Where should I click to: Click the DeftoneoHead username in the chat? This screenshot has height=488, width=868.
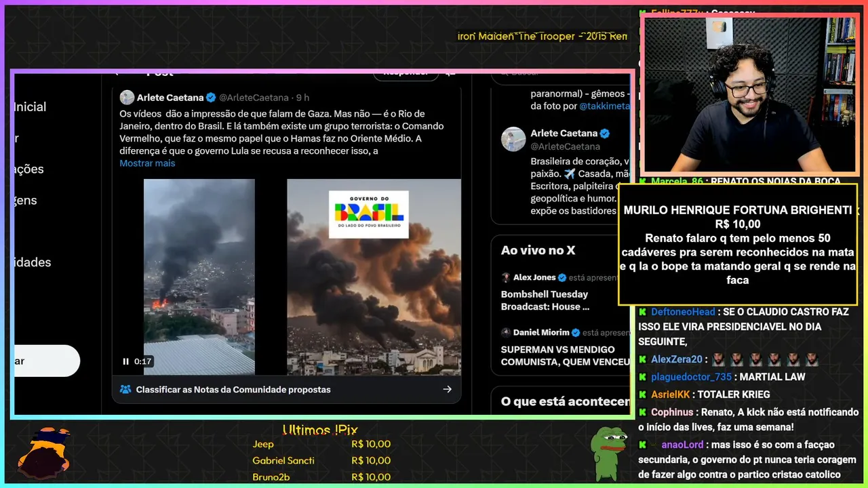pyautogui.click(x=683, y=312)
